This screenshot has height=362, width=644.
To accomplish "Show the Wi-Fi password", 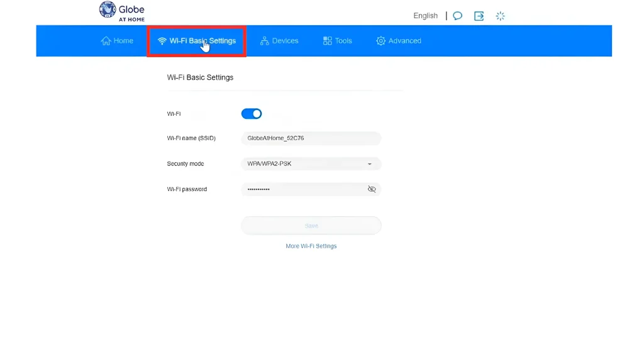I will click(372, 189).
